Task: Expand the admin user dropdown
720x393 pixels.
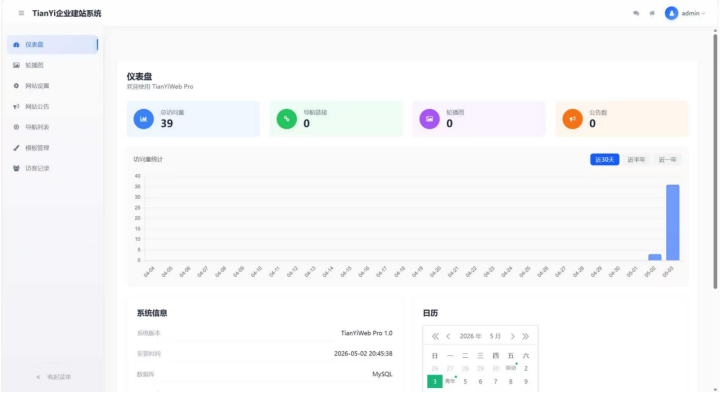Action: (x=693, y=13)
